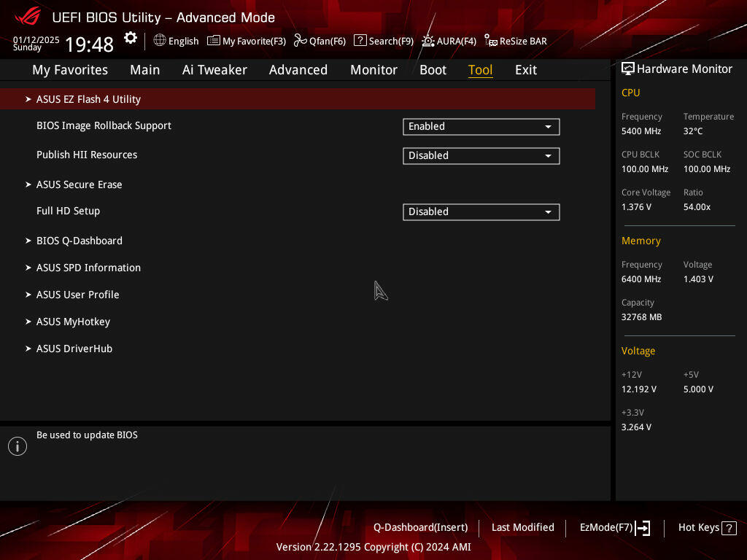The width and height of the screenshot is (747, 560).
Task: Select the Tool tab
Action: click(480, 70)
